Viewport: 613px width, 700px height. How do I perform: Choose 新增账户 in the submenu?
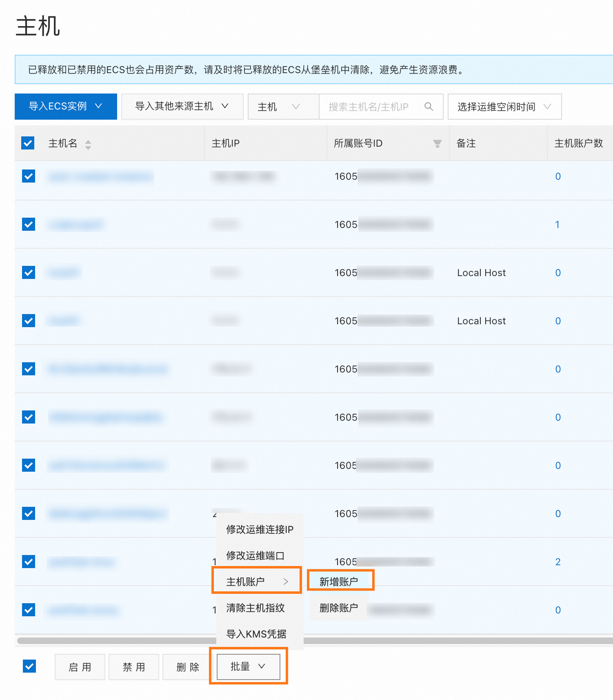point(339,582)
